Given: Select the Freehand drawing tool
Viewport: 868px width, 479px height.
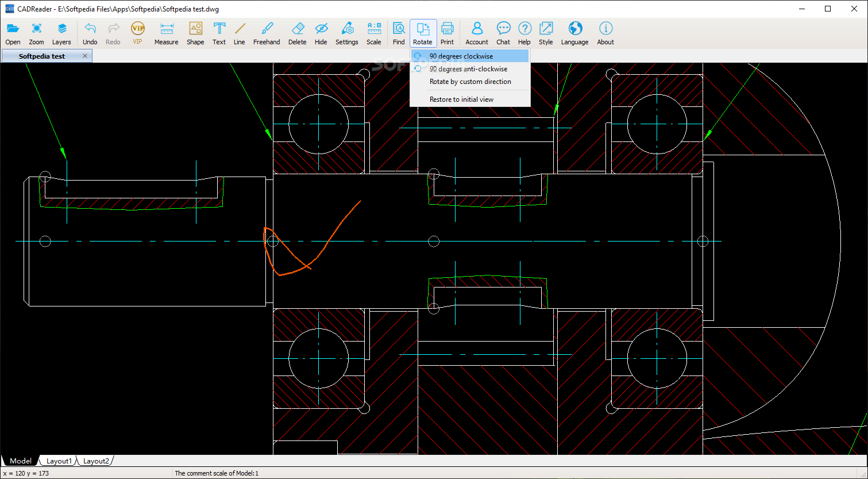Looking at the screenshot, I should 267,34.
